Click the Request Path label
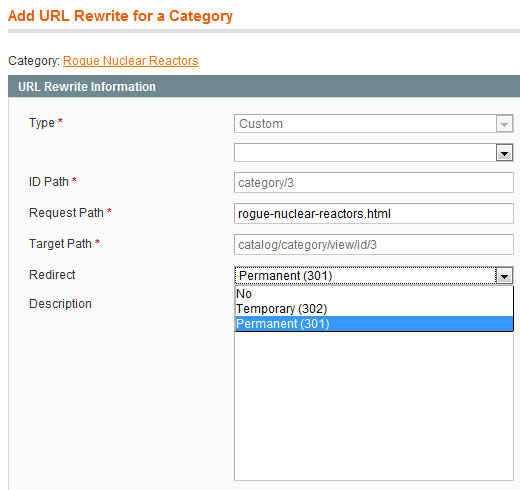This screenshot has height=490, width=520. tap(66, 213)
